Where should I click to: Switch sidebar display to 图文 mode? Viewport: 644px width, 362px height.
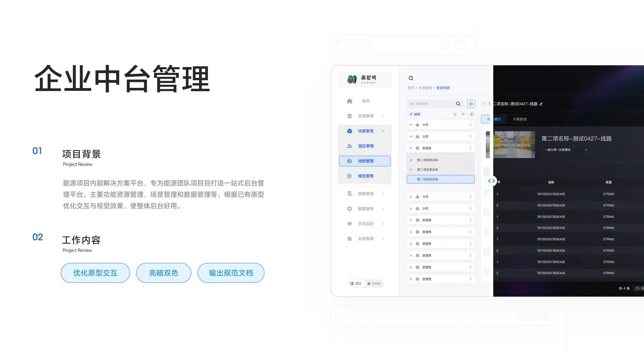[x=356, y=284]
